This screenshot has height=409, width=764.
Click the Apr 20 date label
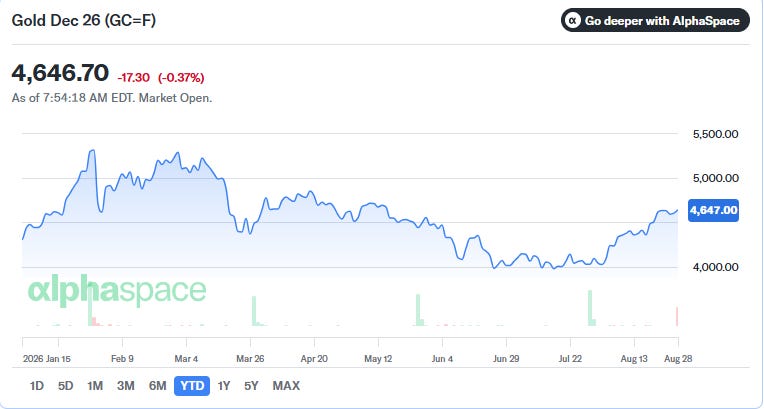314,359
